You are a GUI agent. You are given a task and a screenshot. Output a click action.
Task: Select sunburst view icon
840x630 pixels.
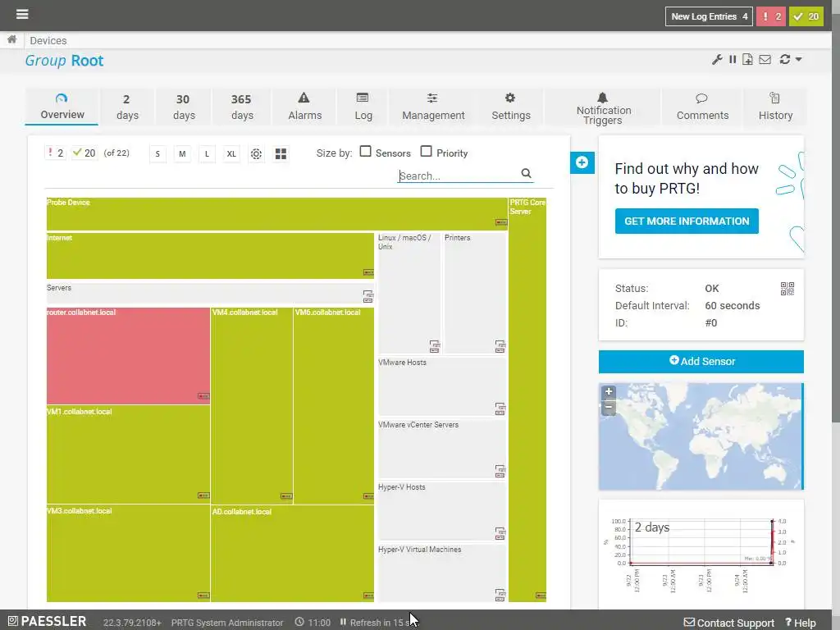256,154
